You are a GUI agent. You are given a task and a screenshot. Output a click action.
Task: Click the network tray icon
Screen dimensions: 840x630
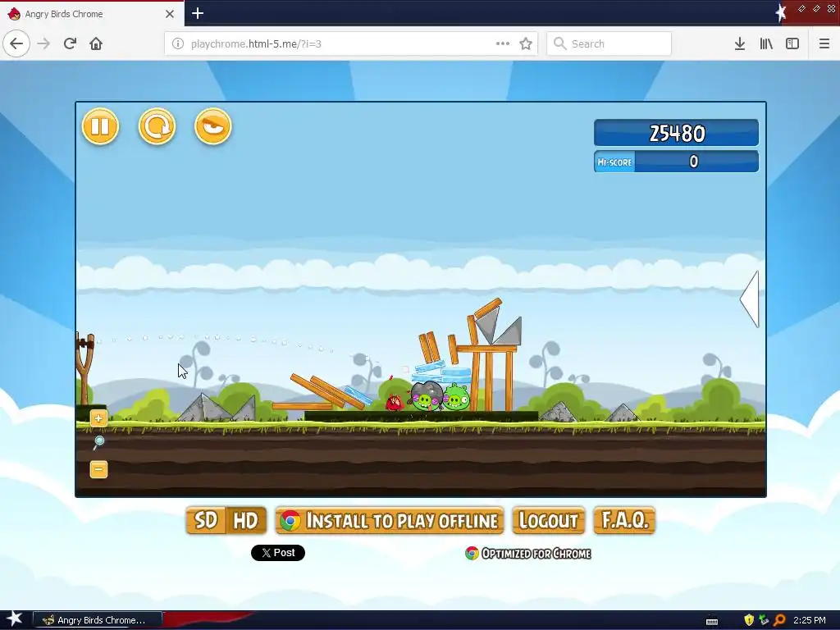click(764, 620)
